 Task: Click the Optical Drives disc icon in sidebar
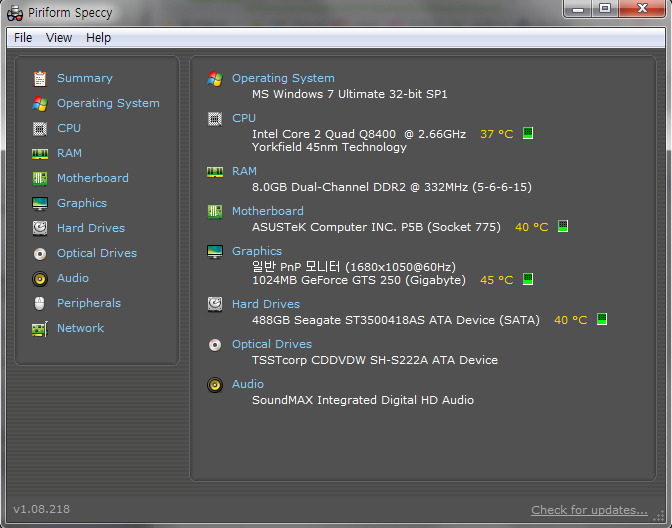click(x=40, y=254)
